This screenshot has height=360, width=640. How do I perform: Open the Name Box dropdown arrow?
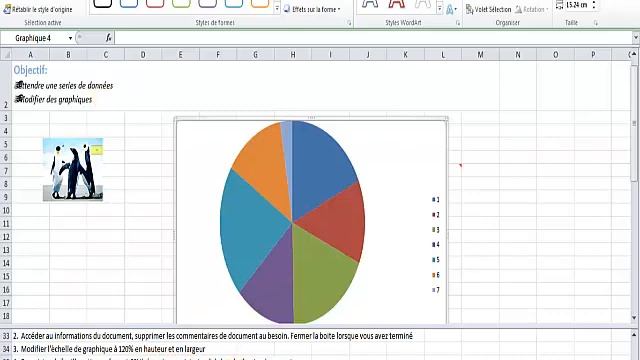tap(70, 38)
